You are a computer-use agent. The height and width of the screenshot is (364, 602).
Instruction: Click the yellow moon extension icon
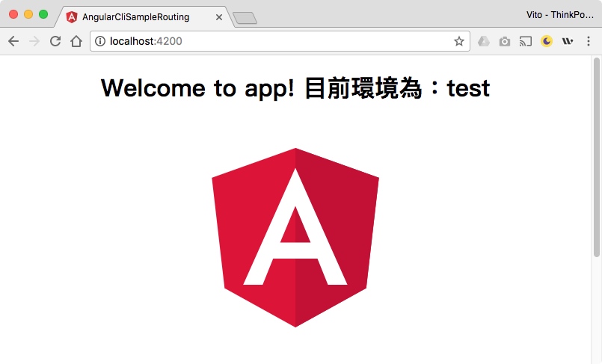pyautogui.click(x=547, y=41)
